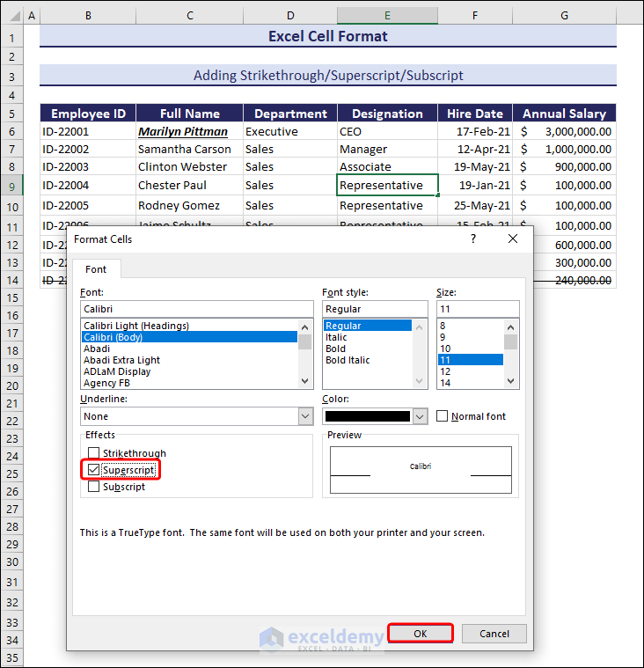Choose Italic font style
The height and width of the screenshot is (668, 644).
pos(368,337)
